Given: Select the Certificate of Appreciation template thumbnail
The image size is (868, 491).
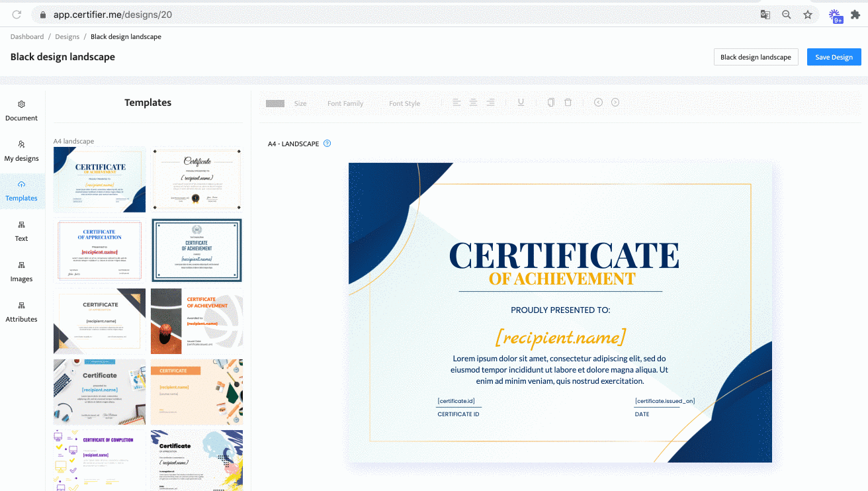Looking at the screenshot, I should 100,251.
